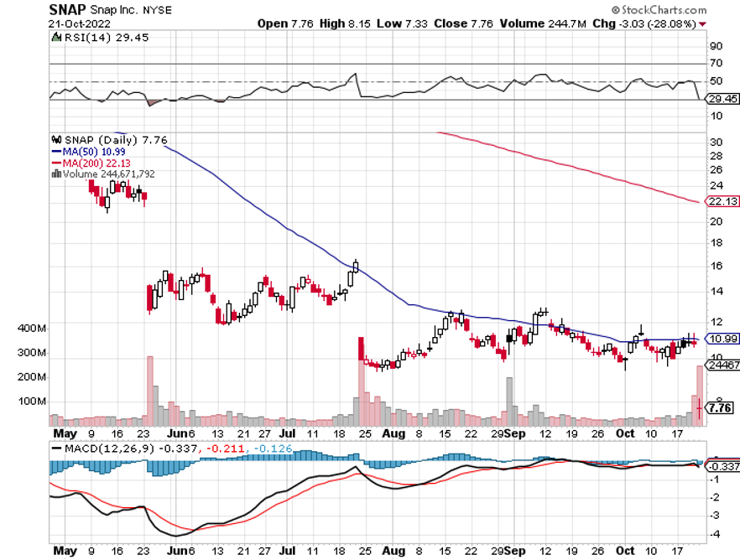The height and width of the screenshot is (560, 740).
Task: Click the latest tall volume bar
Action: tap(700, 396)
